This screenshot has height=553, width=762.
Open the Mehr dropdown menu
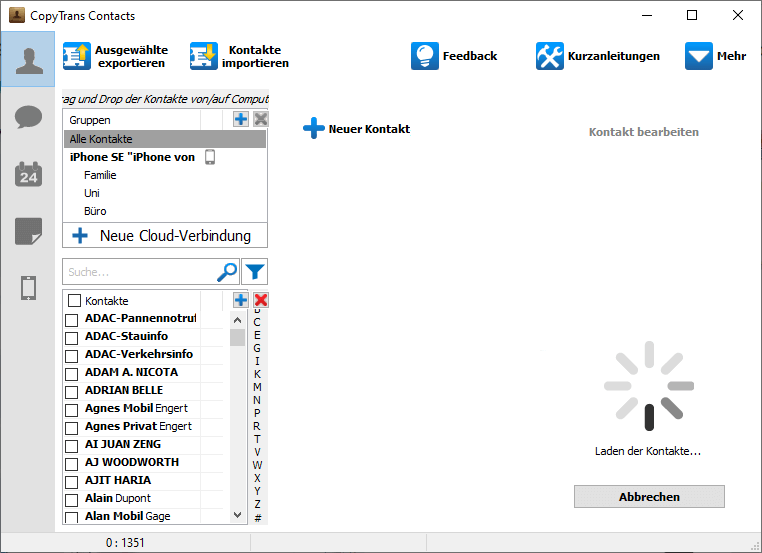[715, 56]
